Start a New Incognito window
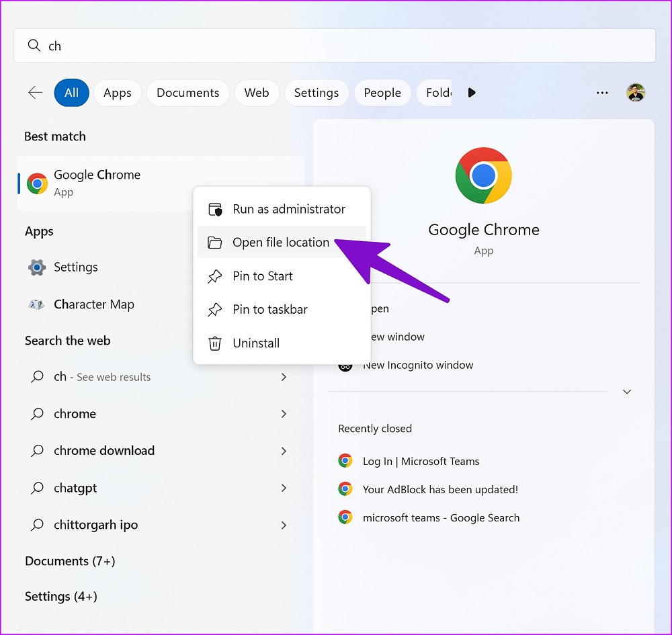Screen dimensions: 672x635 point(418,365)
